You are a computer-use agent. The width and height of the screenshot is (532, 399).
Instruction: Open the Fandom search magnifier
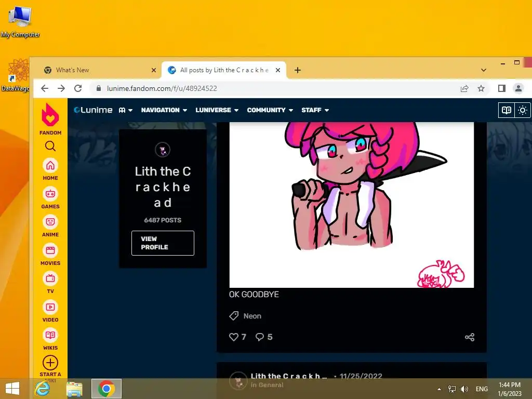50,146
